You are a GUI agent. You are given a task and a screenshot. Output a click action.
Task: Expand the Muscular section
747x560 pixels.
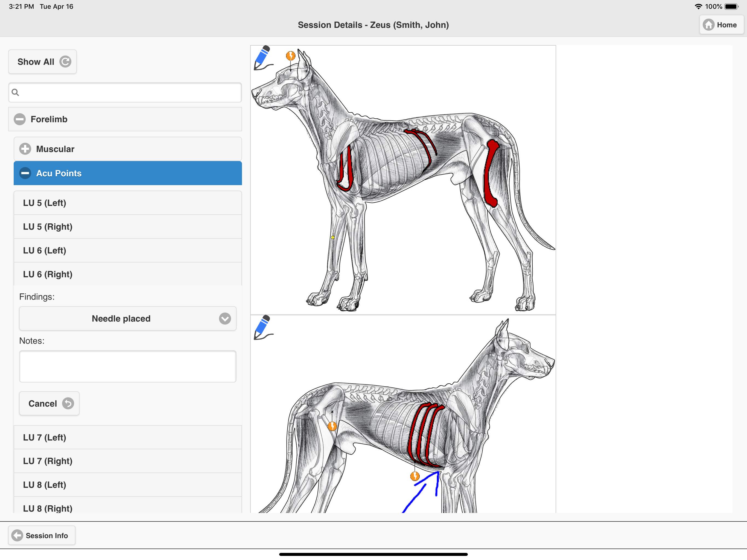[x=25, y=149]
